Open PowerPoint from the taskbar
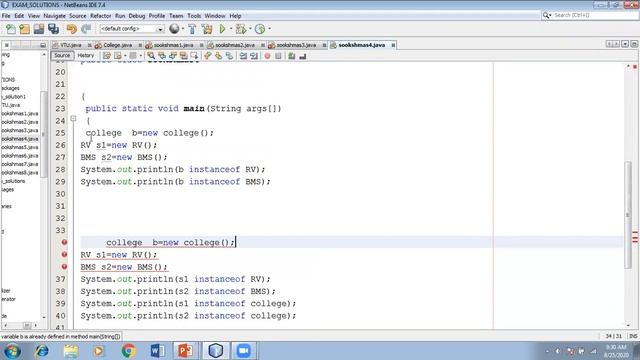 point(185,351)
